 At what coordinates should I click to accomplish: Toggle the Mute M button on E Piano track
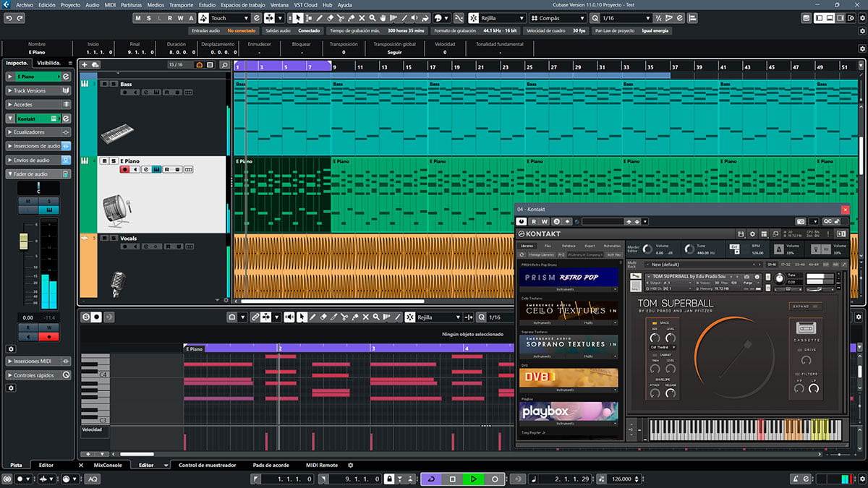pos(104,160)
